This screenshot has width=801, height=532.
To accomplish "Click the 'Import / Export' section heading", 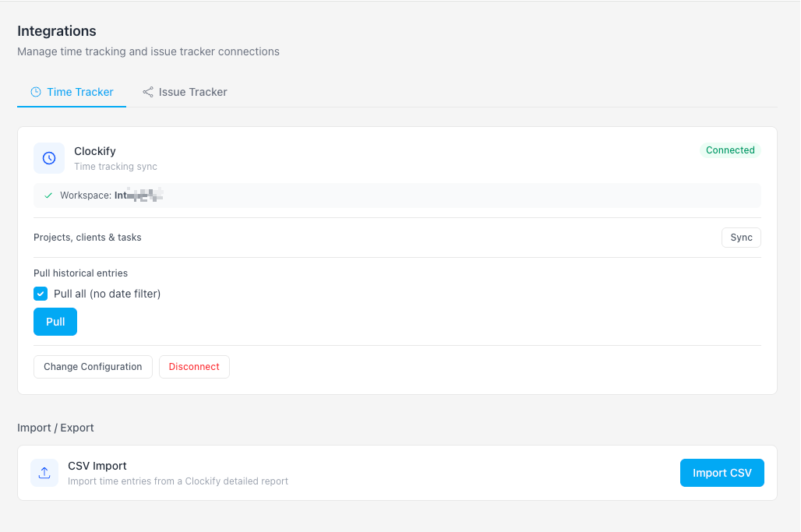I will (55, 428).
